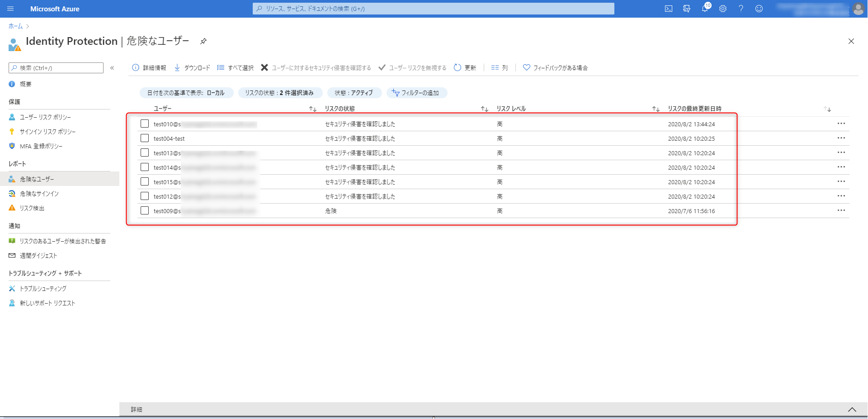
Task: Click the 2020/7/6 11:56:16 timestamp
Action: click(x=691, y=211)
